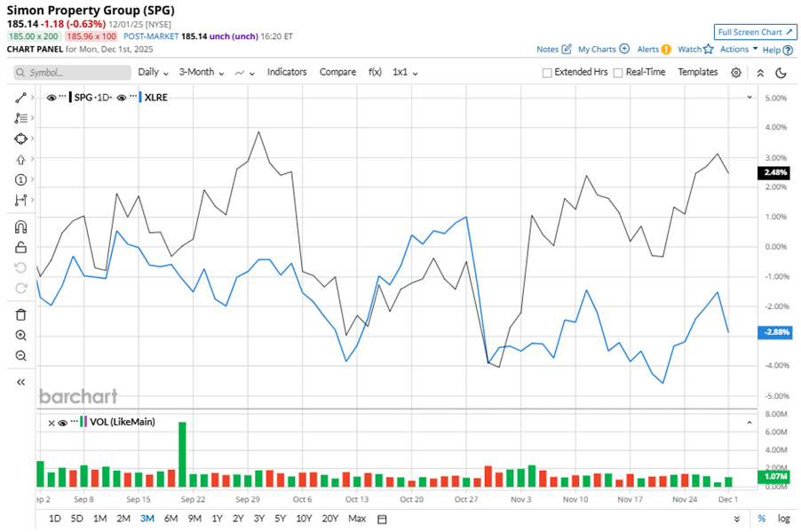
Task: Delete drawings with the trash icon
Action: coord(20,314)
